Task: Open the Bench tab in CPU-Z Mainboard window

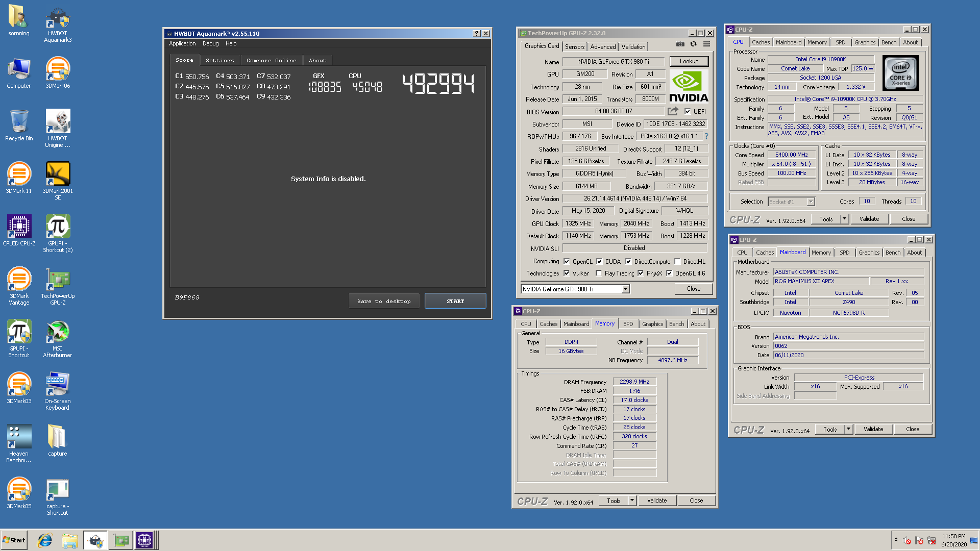Action: pyautogui.click(x=893, y=253)
